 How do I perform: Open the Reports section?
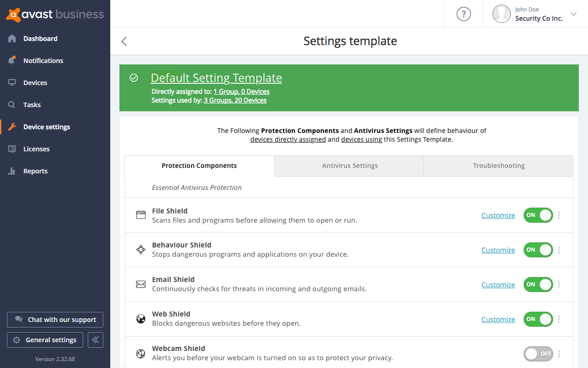[35, 171]
